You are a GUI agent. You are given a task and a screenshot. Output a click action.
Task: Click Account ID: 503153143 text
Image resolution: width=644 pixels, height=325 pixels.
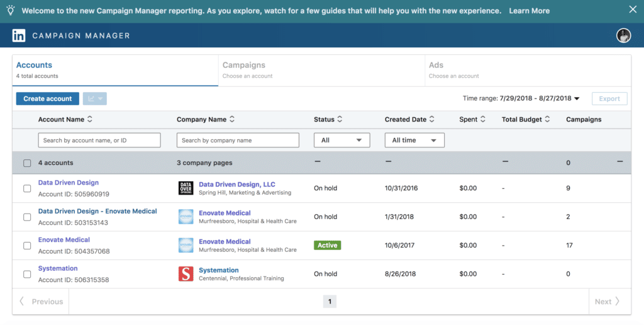pyautogui.click(x=73, y=222)
